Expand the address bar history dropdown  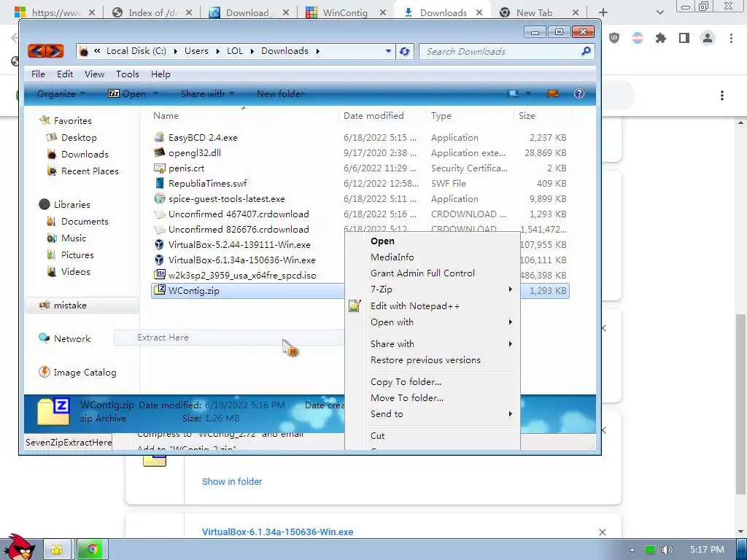388,51
